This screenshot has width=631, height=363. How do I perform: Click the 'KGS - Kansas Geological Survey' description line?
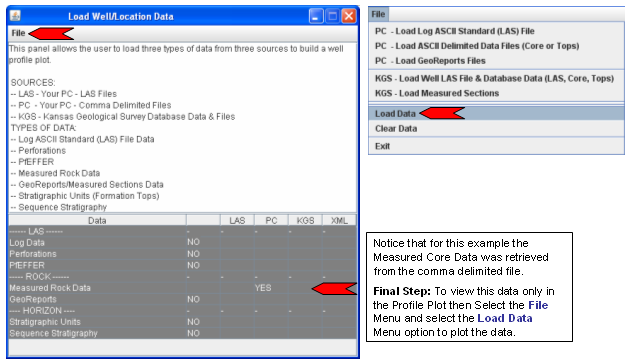coord(123,117)
